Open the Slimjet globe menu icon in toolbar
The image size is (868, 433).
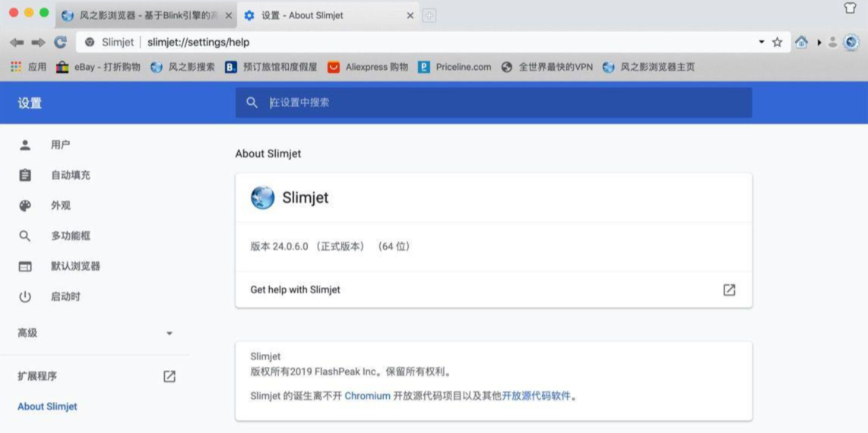pyautogui.click(x=851, y=42)
